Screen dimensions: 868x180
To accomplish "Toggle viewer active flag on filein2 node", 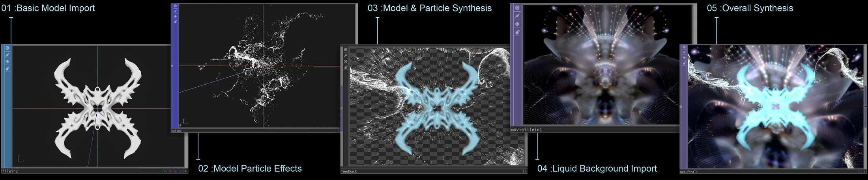I will coord(7,48).
